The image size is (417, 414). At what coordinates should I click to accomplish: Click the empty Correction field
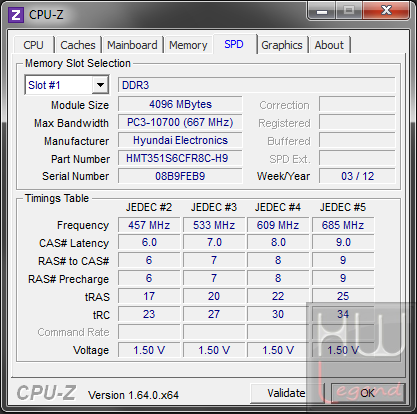(x=357, y=104)
